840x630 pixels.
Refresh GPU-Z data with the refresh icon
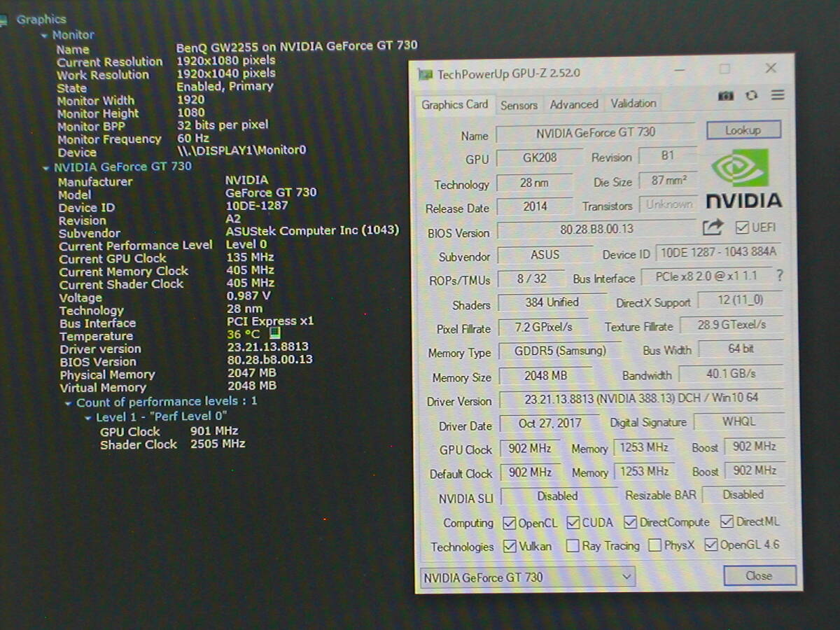coord(752,96)
